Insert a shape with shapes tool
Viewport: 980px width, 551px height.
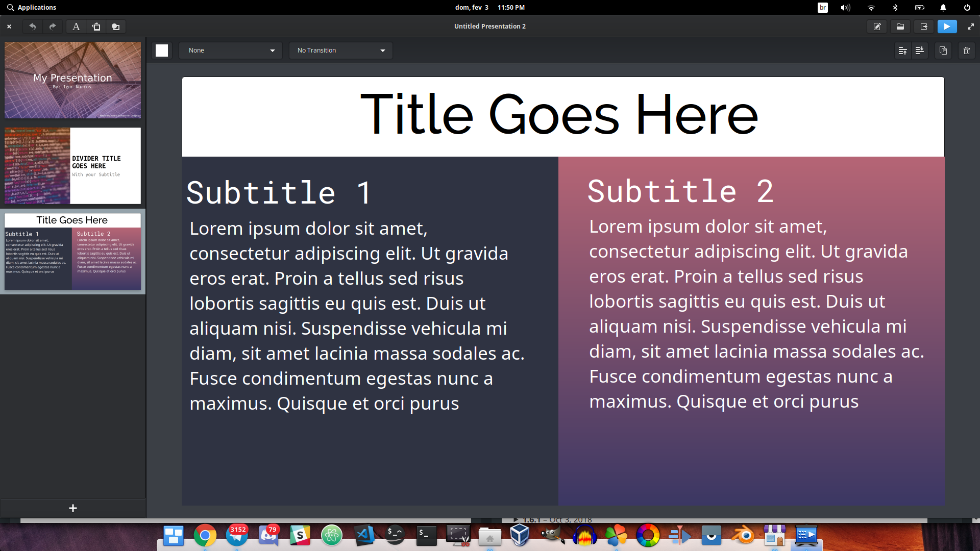(116, 27)
